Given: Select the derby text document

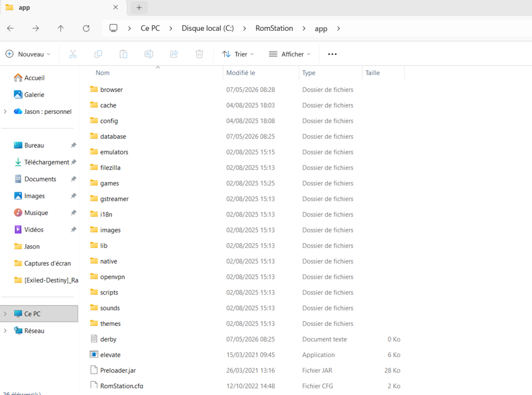Looking at the screenshot, I should [108, 339].
